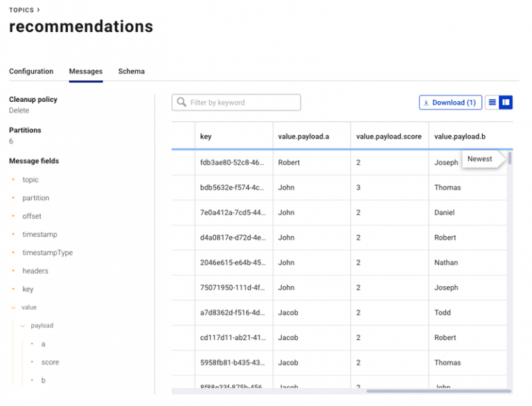Open the Configuration tab
Image resolution: width=532 pixels, height=406 pixels.
point(31,71)
